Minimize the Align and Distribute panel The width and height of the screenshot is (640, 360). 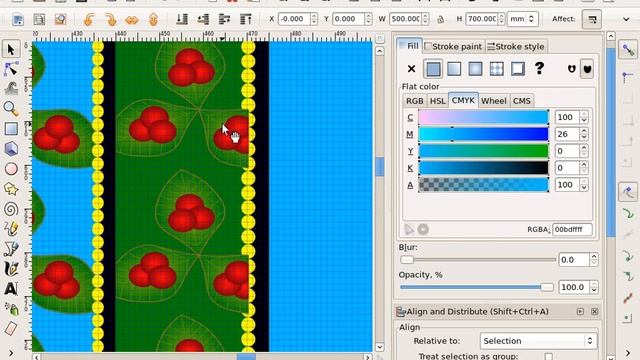(580, 311)
